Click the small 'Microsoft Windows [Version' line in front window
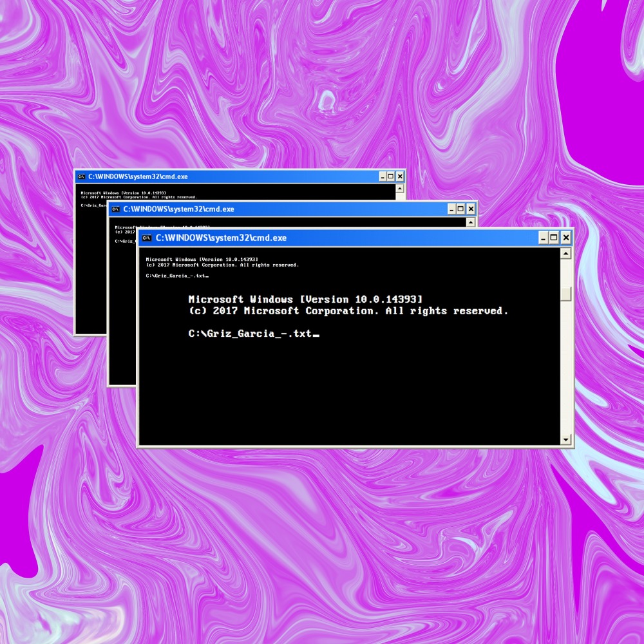Screen dimensions: 644x644 pyautogui.click(x=202, y=259)
